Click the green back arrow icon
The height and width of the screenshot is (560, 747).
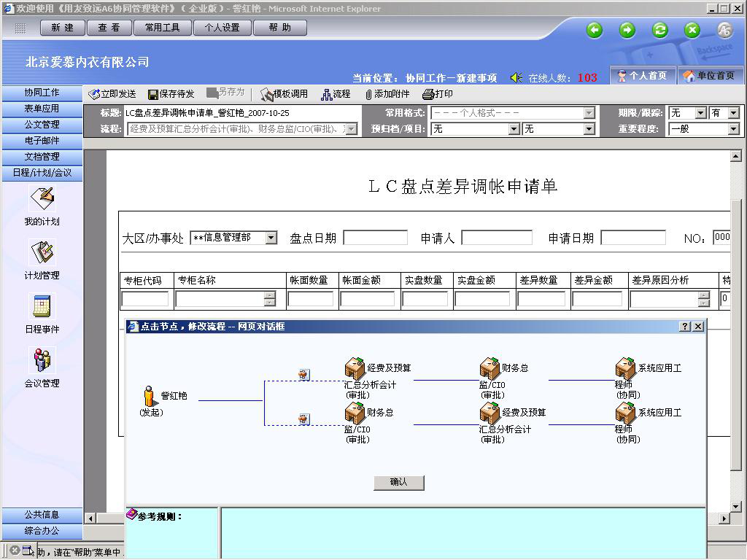(595, 30)
